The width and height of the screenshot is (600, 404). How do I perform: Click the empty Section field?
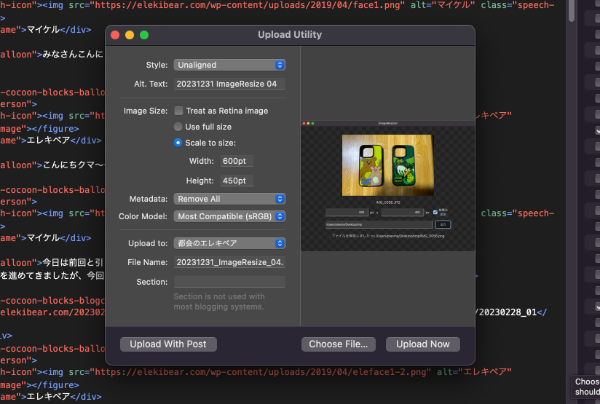click(x=230, y=282)
